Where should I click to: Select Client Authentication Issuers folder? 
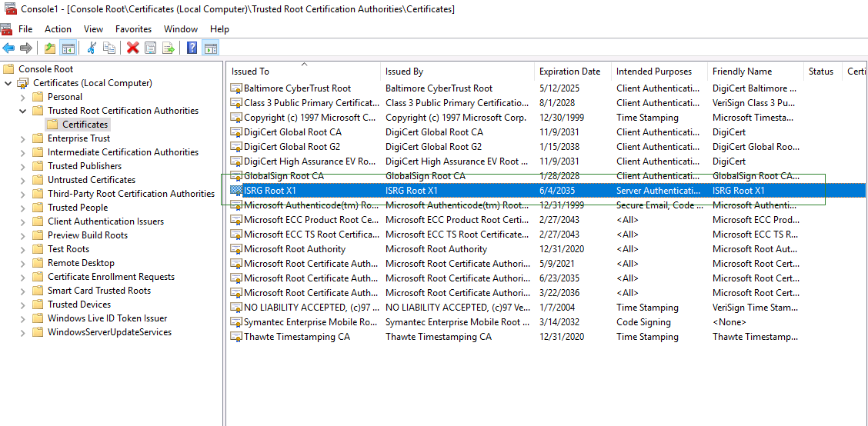click(105, 221)
